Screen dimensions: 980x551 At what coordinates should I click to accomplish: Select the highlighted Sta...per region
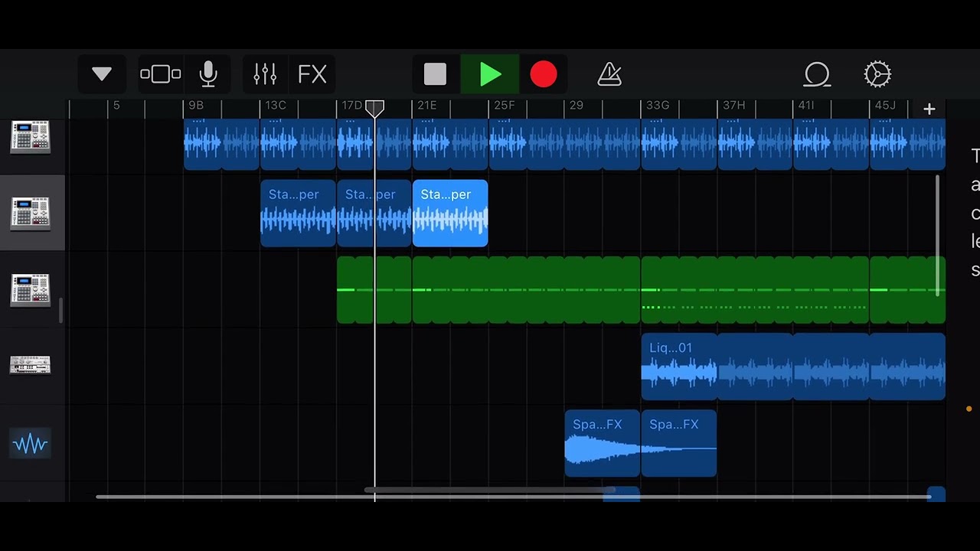(450, 214)
